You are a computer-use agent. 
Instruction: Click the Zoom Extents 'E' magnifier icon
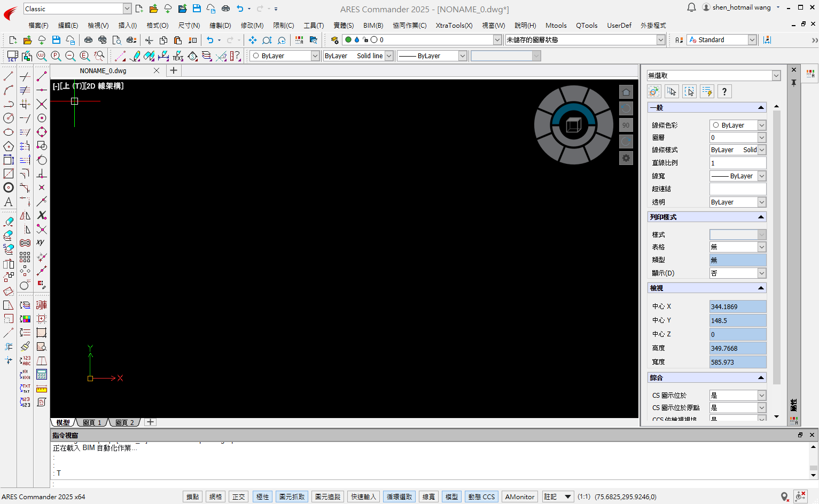[84, 56]
